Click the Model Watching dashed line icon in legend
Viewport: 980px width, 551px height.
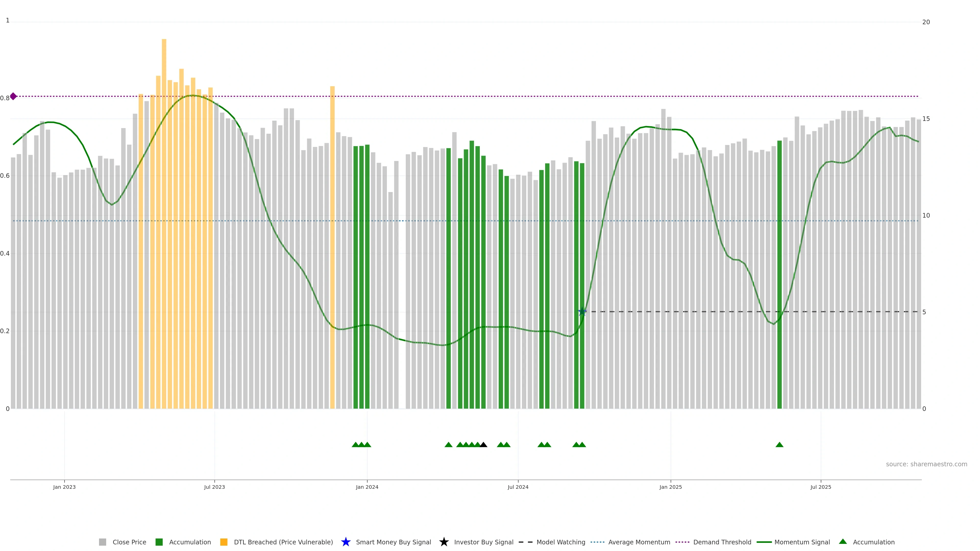tap(525, 542)
